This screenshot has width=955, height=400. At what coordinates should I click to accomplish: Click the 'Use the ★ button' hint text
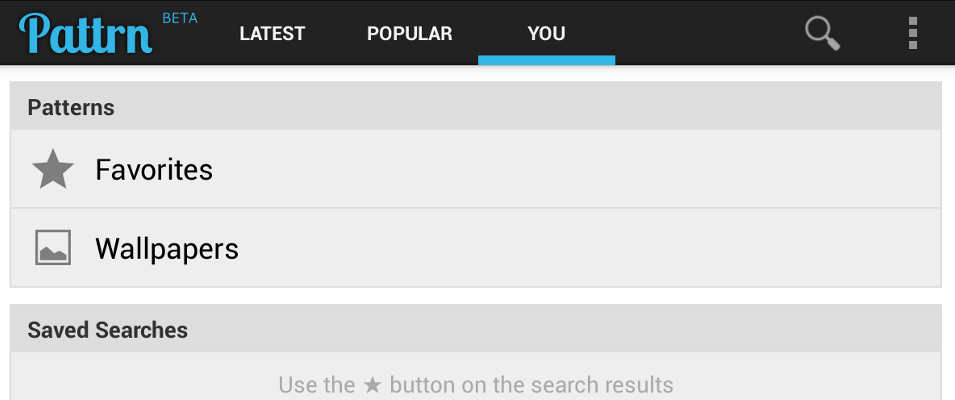[x=476, y=385]
